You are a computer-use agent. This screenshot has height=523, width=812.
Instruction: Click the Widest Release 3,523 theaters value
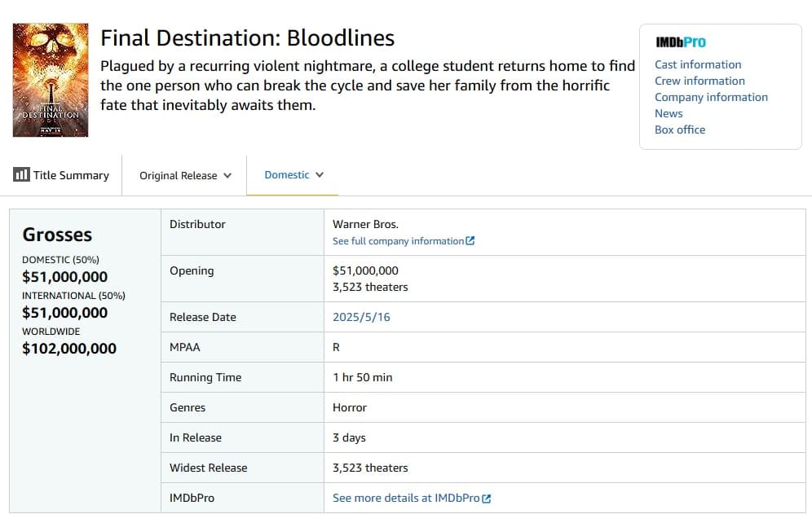point(370,468)
